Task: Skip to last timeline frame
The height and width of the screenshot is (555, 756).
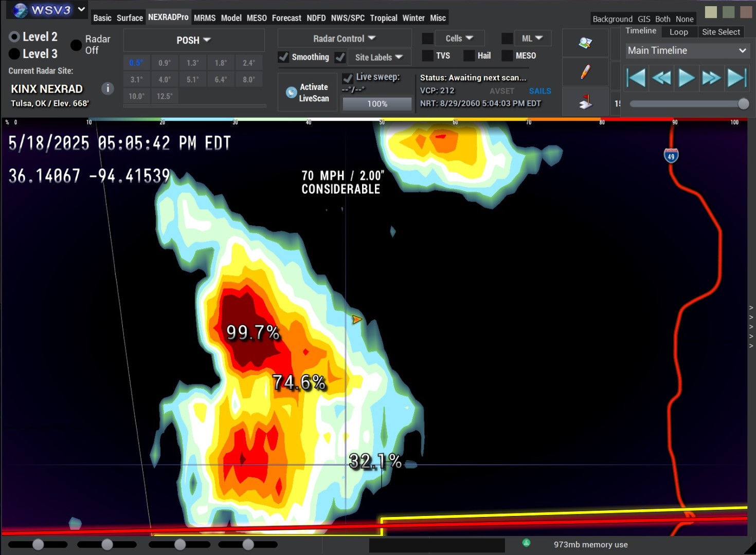Action: 736,78
